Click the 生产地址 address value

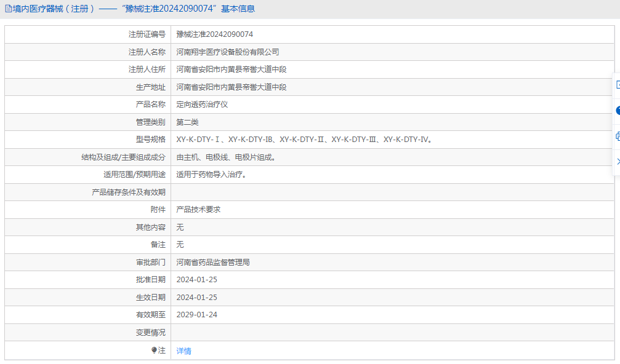231,87
